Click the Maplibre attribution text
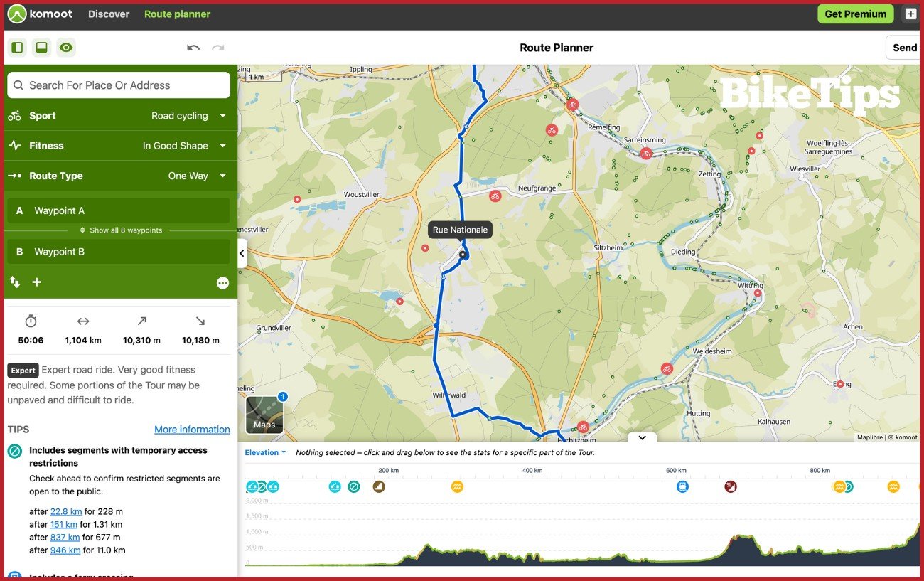The image size is (924, 581). click(871, 437)
